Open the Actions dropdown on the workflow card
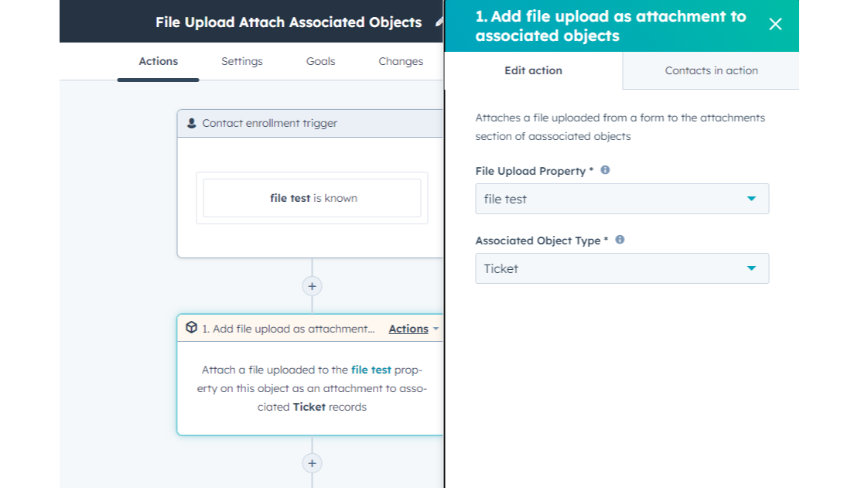Screen dimensions: 868x488 (408, 328)
